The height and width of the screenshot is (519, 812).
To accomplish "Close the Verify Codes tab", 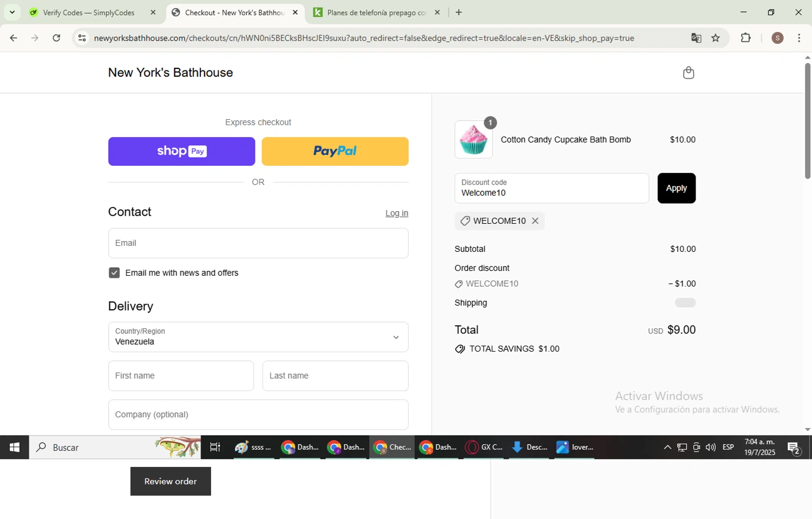I will 153,12.
